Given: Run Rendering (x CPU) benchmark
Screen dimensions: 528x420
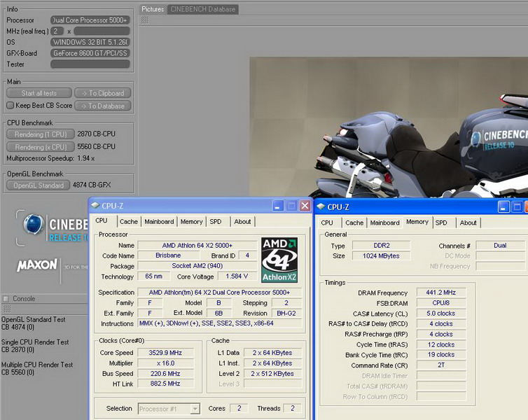Looking at the screenshot, I should [41, 147].
